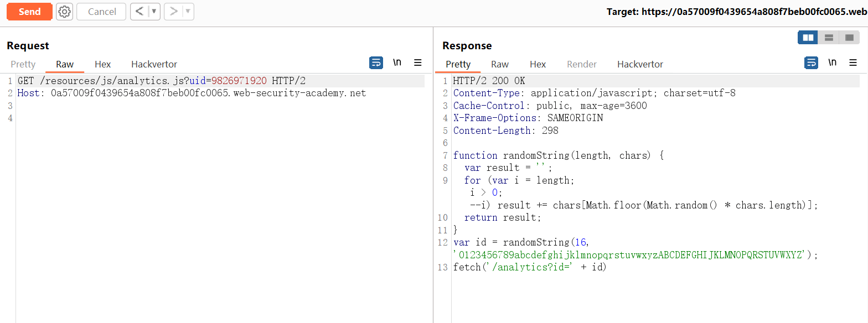Toggle word wrap icon in Response panel
The height and width of the screenshot is (323, 868).
[x=811, y=63]
